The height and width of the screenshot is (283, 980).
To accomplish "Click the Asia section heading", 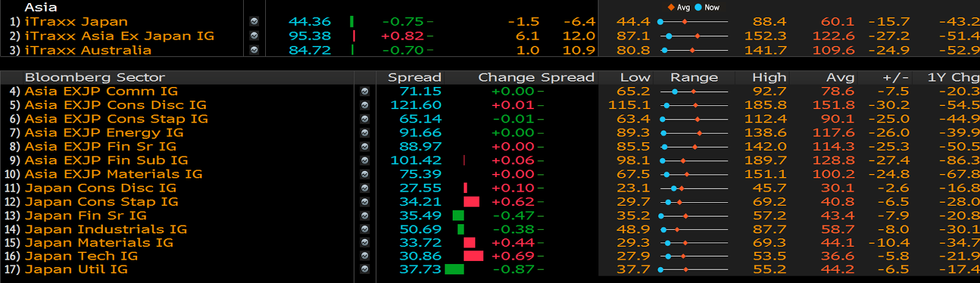I will point(41,7).
